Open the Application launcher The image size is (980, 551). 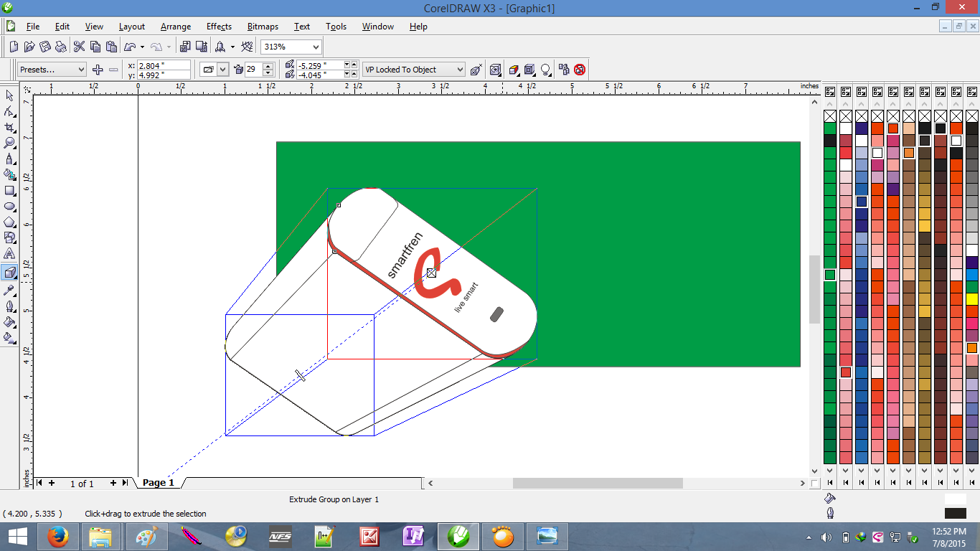[220, 47]
